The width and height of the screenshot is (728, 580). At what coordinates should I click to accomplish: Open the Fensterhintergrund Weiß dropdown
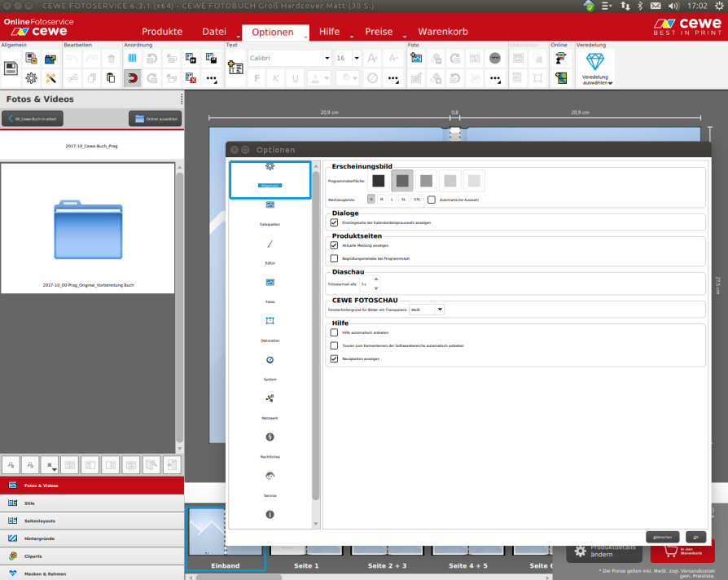point(427,310)
